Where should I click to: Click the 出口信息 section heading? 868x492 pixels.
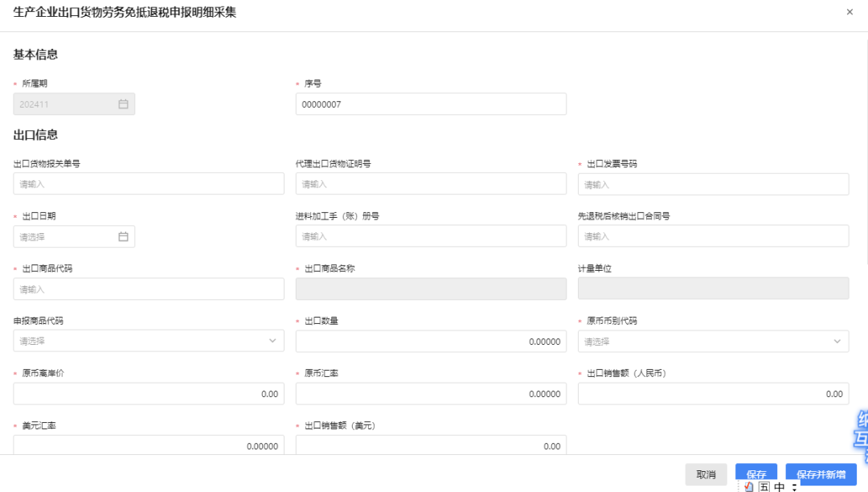pyautogui.click(x=35, y=134)
